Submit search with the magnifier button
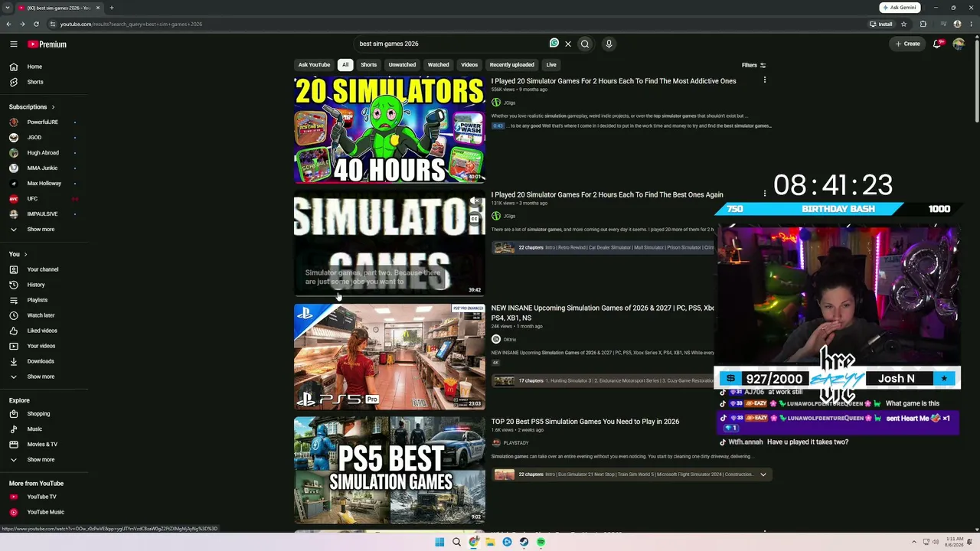The image size is (980, 551). [585, 44]
